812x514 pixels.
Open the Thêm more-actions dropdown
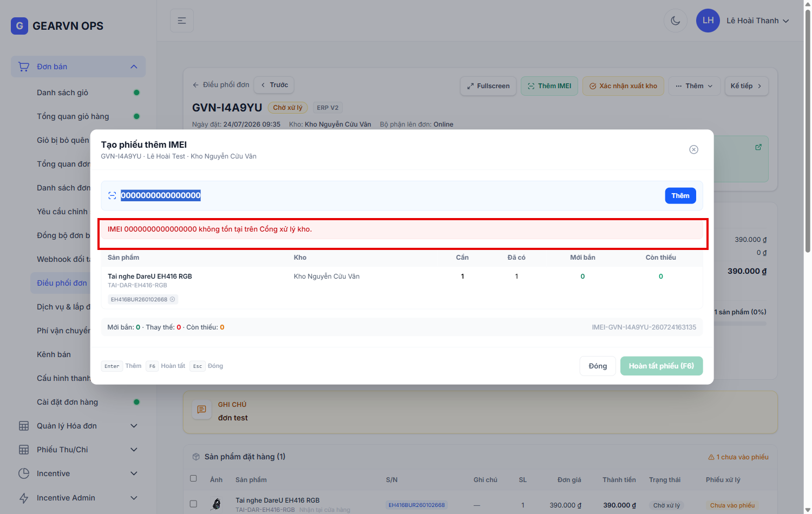[695, 86]
